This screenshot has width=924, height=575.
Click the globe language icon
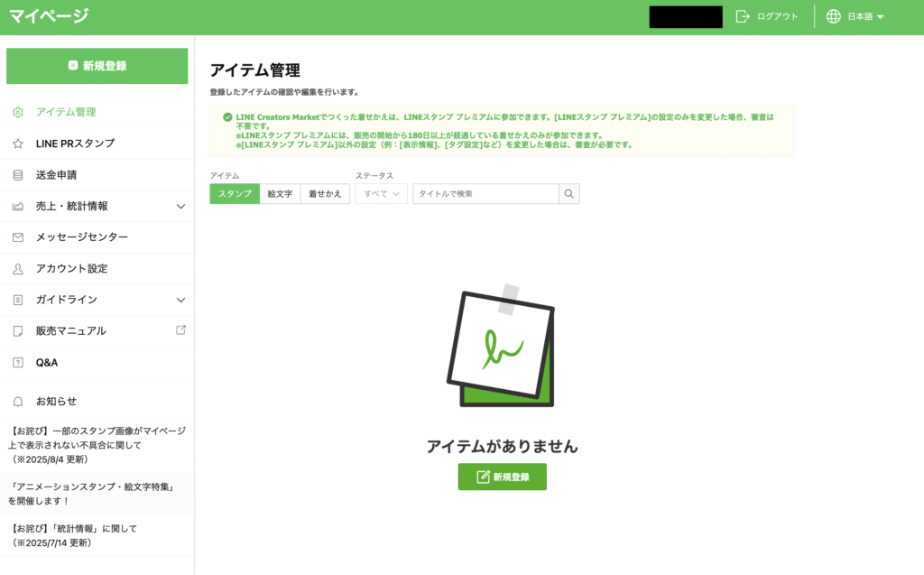tap(833, 16)
